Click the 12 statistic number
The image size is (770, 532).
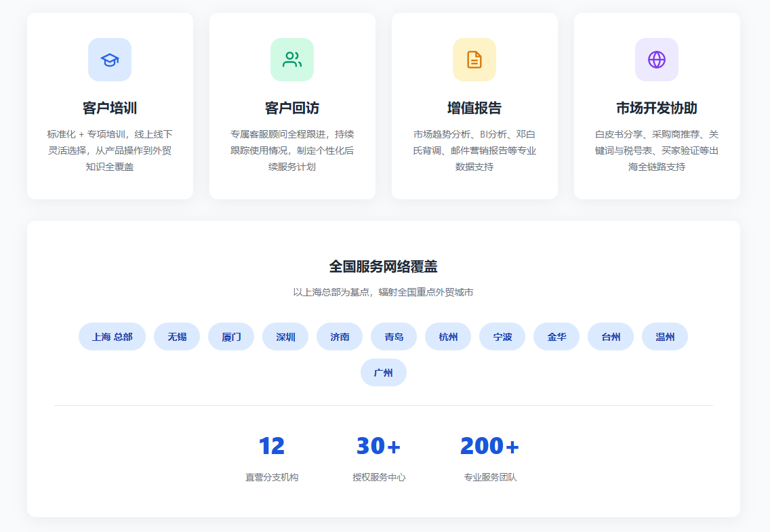pos(272,446)
